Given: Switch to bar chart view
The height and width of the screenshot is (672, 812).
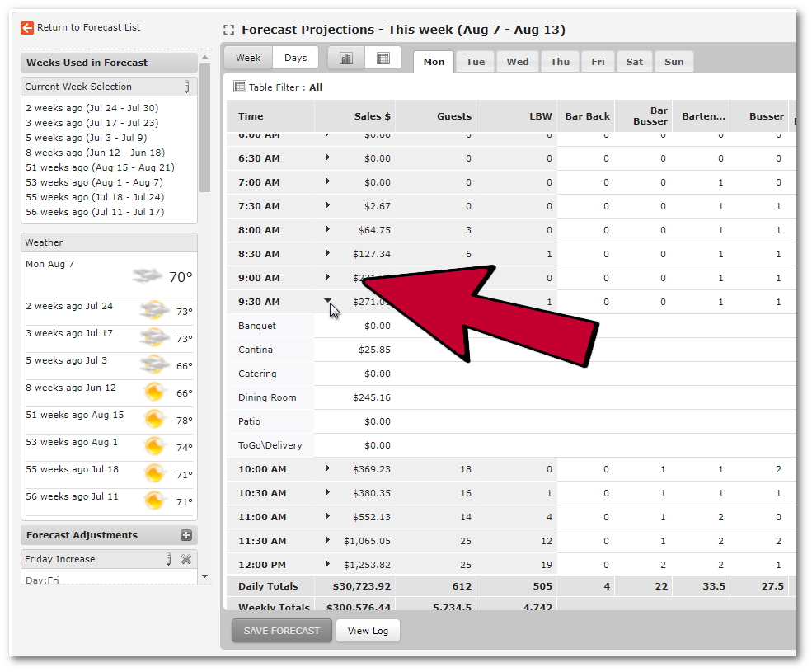Looking at the screenshot, I should (346, 58).
